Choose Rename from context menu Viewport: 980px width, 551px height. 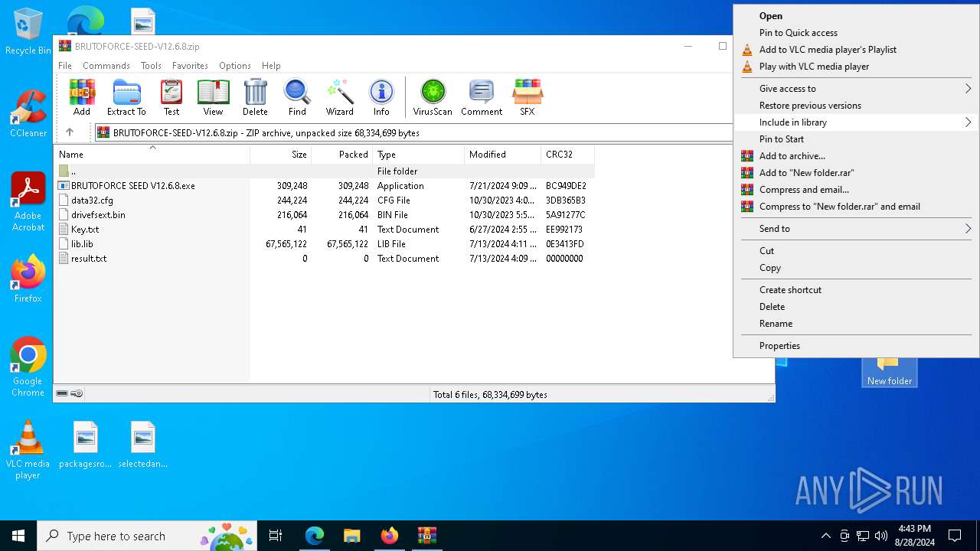coord(856,324)
